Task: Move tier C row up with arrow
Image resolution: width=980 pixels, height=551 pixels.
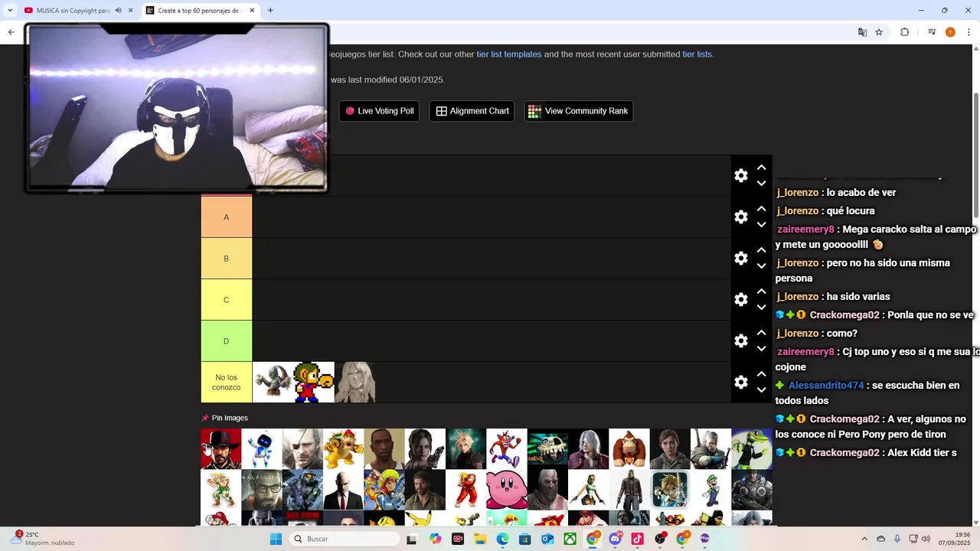Action: point(761,292)
